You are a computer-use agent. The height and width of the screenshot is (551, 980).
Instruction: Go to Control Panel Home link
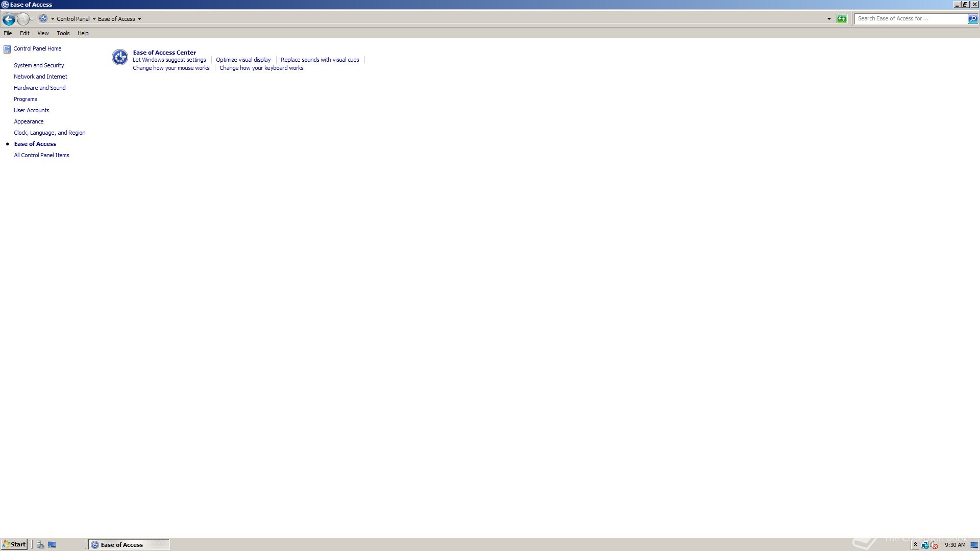point(37,48)
